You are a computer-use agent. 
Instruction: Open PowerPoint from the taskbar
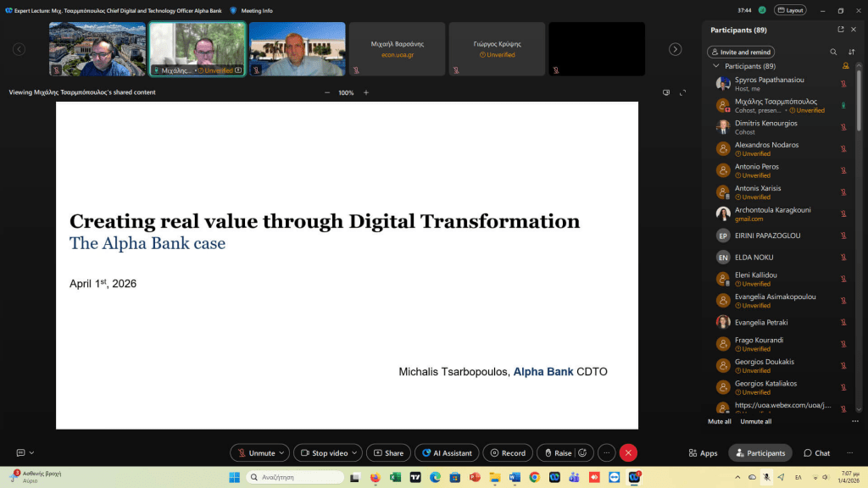[475, 477]
